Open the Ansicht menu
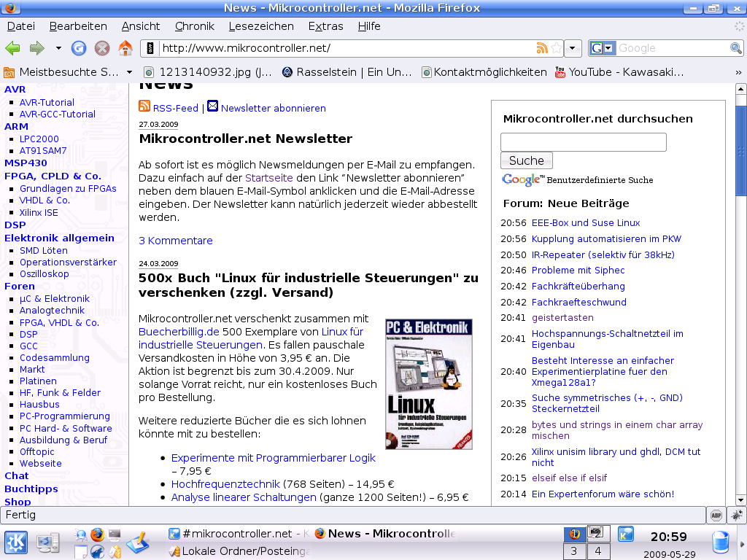This screenshot has height=560, width=747. point(141,26)
